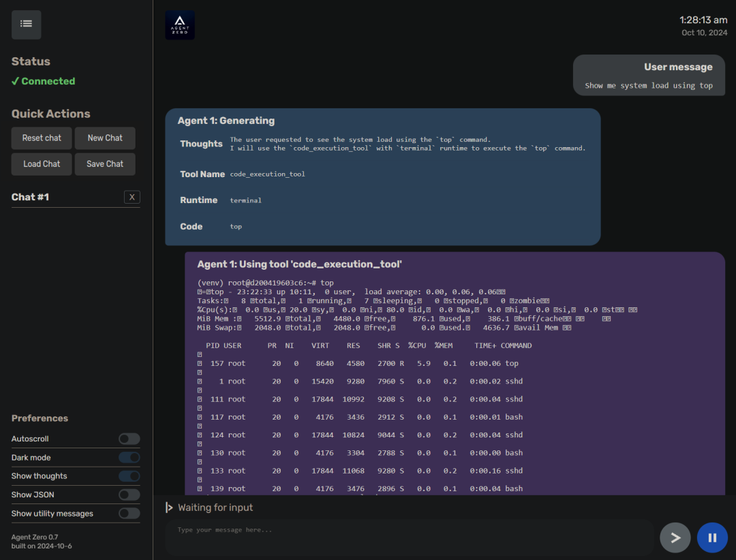The width and height of the screenshot is (736, 560).
Task: Click the Agent 1: Generating message header
Action: click(x=226, y=121)
